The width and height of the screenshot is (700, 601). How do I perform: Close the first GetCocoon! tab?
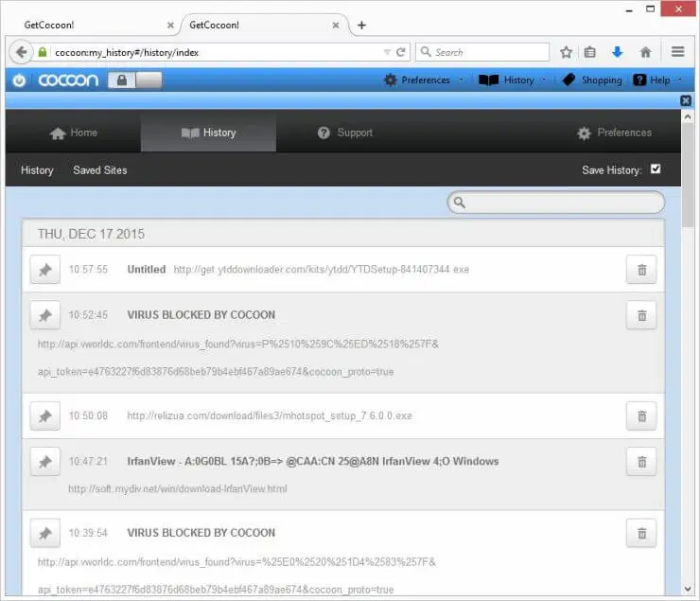click(x=170, y=26)
